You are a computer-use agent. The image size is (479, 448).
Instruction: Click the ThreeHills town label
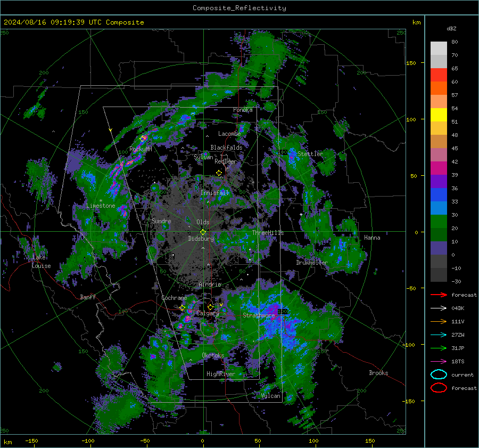[x=268, y=233]
